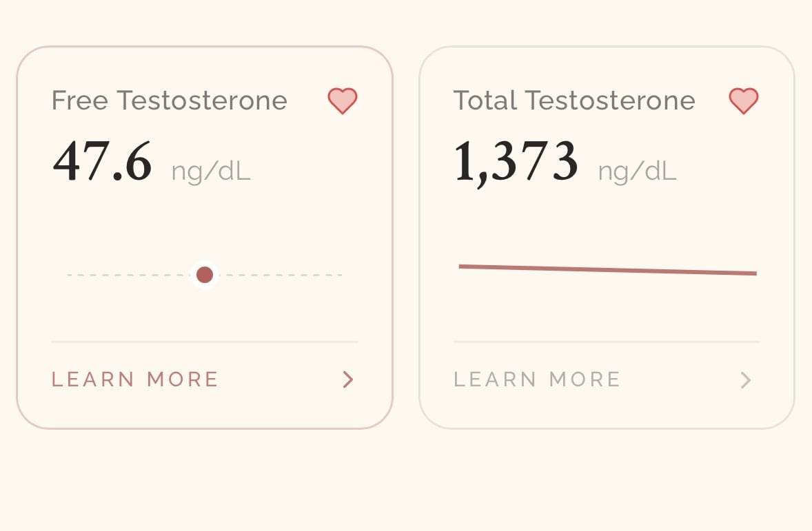Screen dimensions: 812x531
Task: Open Learn More under Total Testosterone
Action: point(536,379)
